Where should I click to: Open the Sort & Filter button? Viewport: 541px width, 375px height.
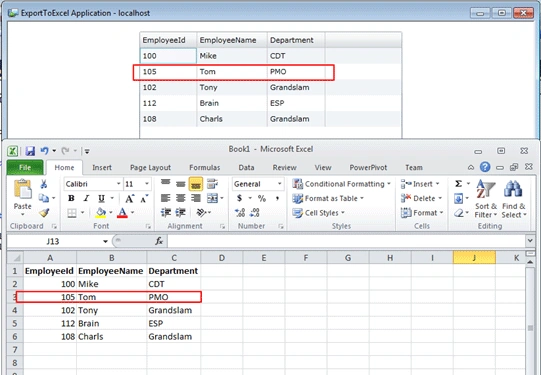pyautogui.click(x=485, y=199)
